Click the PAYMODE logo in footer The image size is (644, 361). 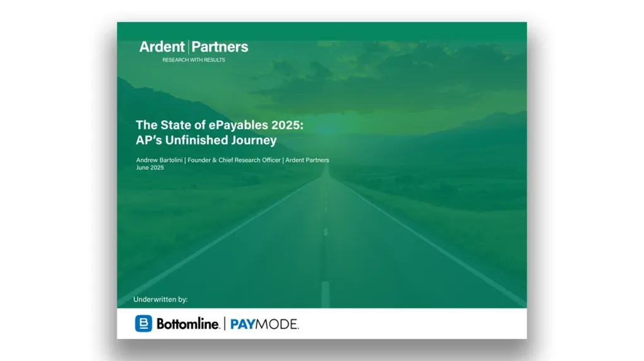[264, 324]
